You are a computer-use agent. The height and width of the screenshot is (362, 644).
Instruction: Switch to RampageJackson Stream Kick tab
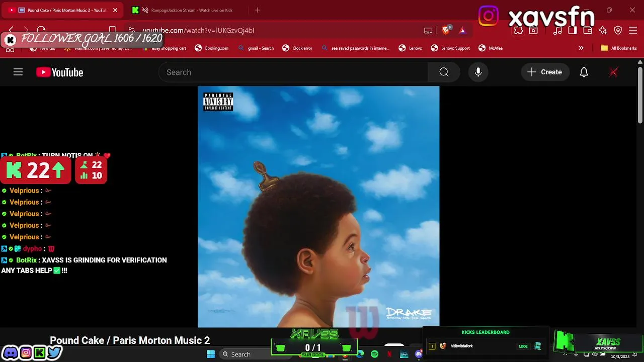(x=186, y=10)
